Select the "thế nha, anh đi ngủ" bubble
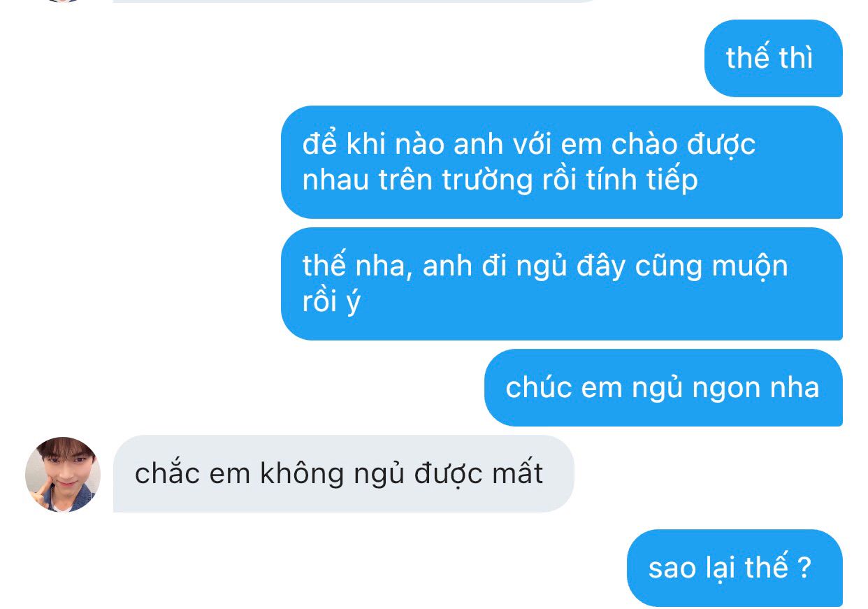Viewport: 868px width, 609px height. 562,284
